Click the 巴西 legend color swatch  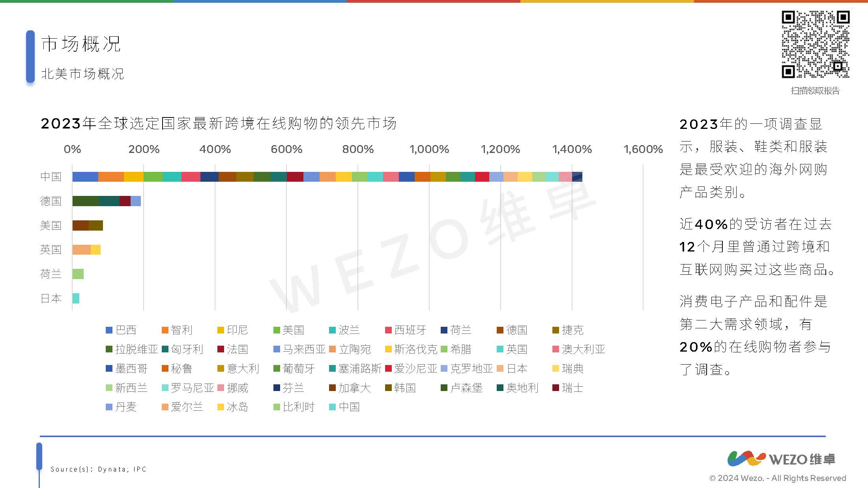(x=109, y=330)
